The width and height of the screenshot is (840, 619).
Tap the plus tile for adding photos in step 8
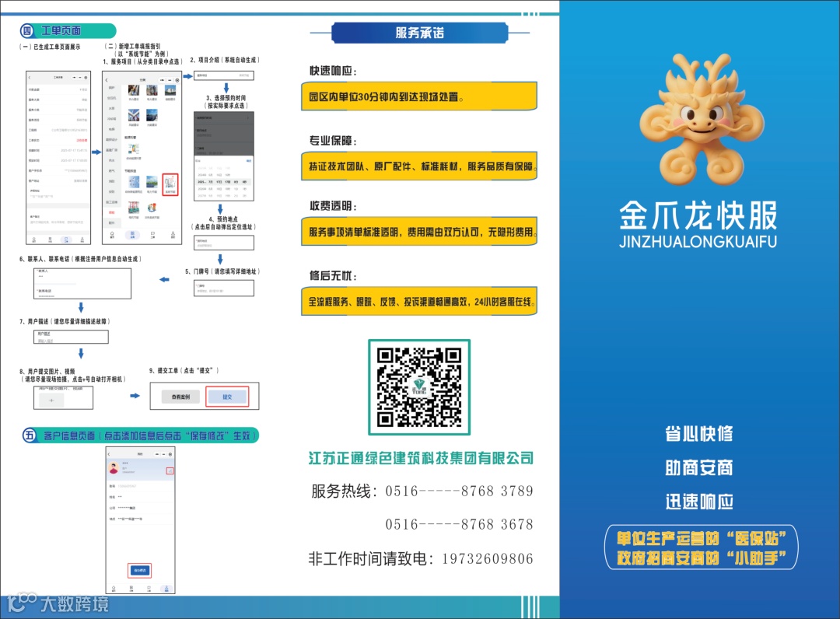[51, 400]
